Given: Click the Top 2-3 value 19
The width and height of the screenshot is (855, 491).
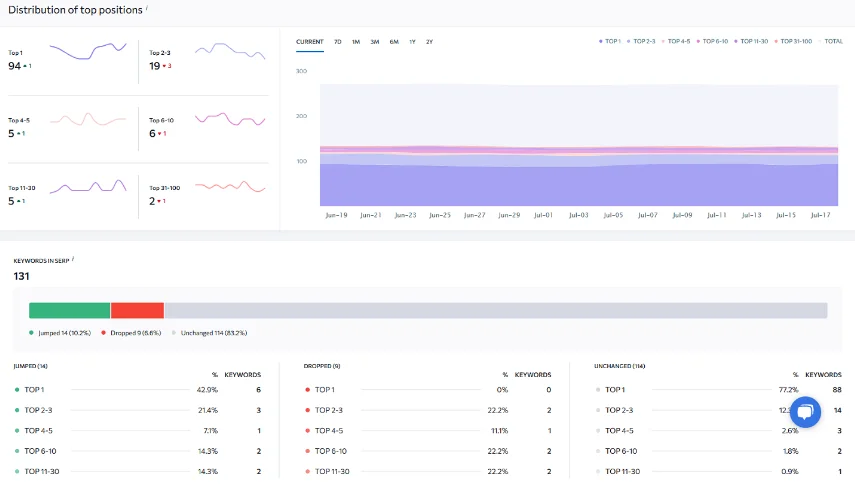Looking at the screenshot, I should (155, 66).
